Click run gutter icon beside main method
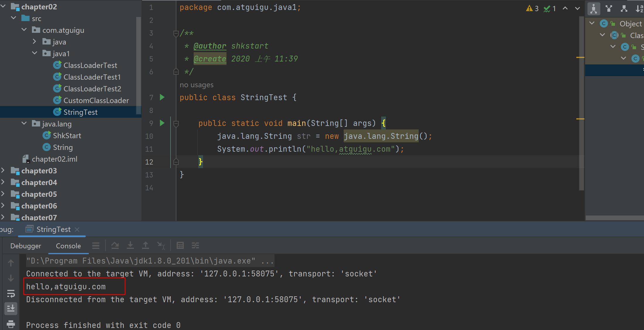Viewport: 644px width, 330px height. (x=162, y=123)
